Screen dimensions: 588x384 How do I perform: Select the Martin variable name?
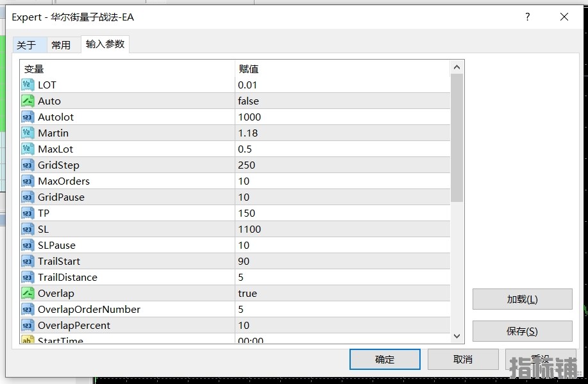click(x=53, y=133)
